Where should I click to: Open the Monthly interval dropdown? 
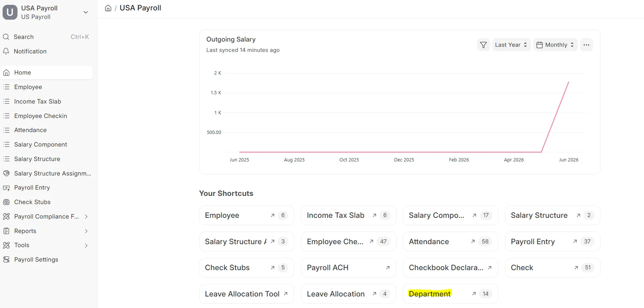[x=555, y=45]
